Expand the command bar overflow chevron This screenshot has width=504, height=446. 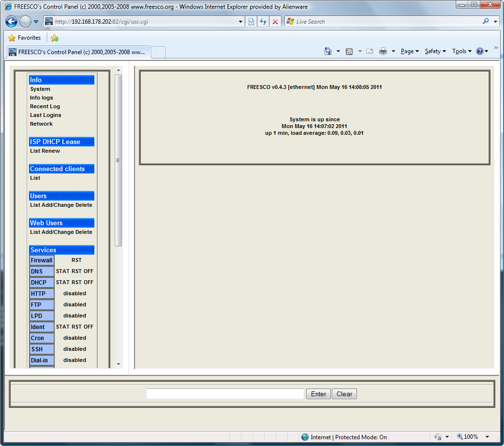point(496,48)
